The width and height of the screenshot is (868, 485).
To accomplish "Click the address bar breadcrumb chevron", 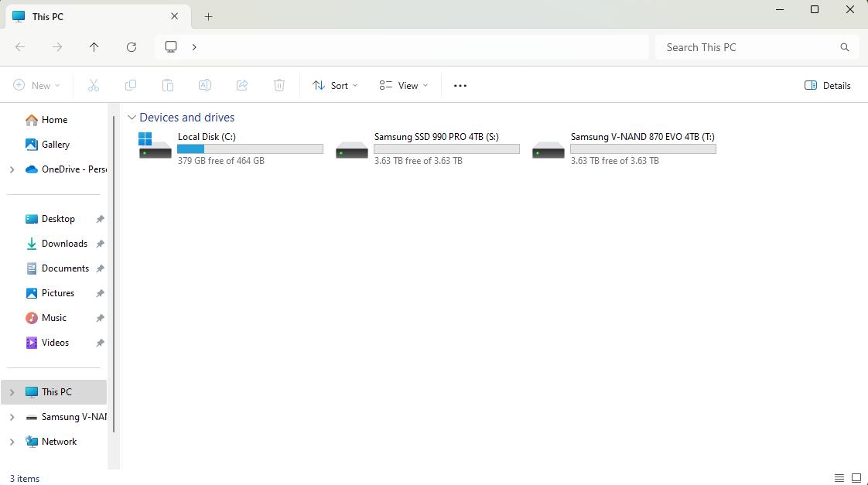I will 194,47.
